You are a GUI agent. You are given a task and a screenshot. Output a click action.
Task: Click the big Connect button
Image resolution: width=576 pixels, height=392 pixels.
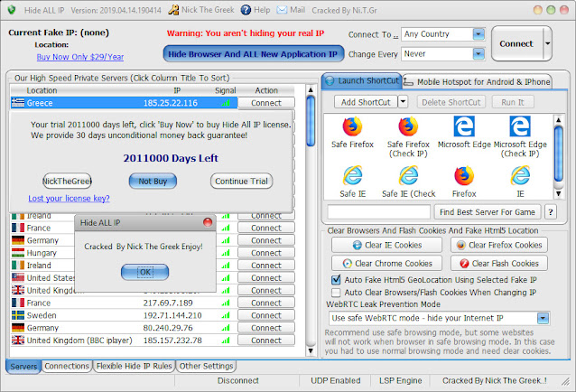coord(516,43)
